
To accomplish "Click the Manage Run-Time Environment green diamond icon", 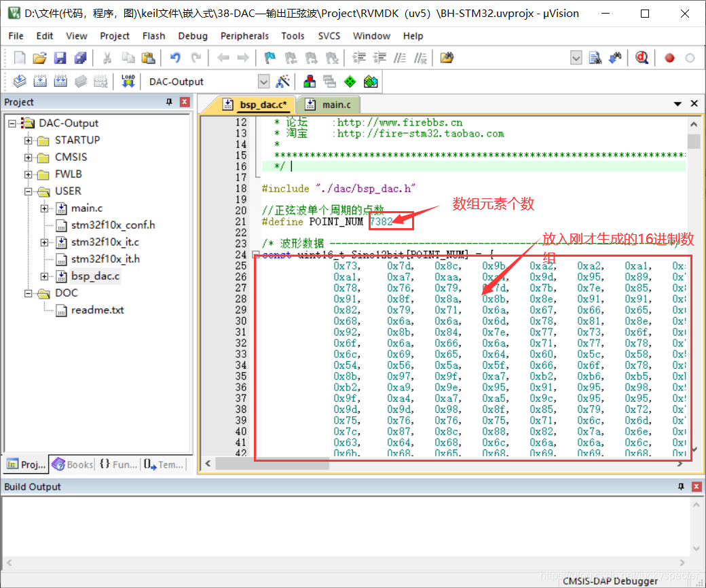I will coord(350,81).
